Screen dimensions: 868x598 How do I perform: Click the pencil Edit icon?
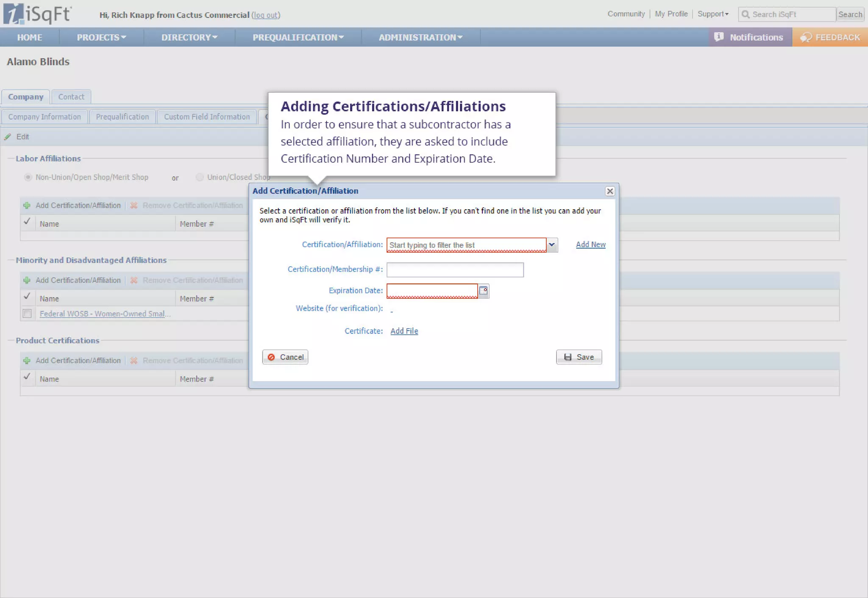[8, 137]
